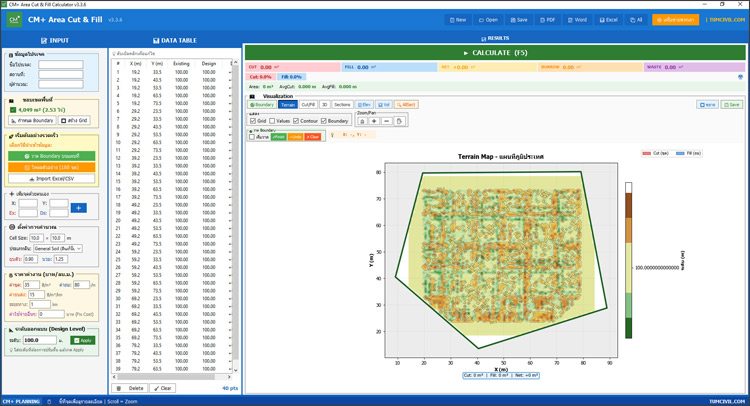Click the zoom in plus button
This screenshot has width=750, height=406.
(x=374, y=121)
